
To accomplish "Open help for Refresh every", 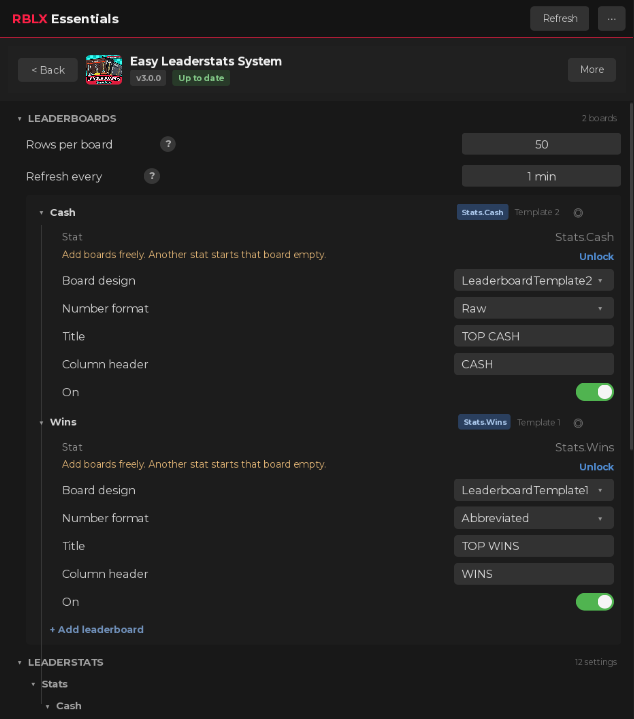I will [152, 176].
